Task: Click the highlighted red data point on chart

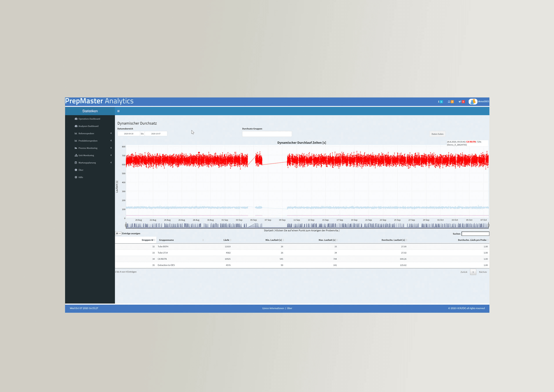Action: tap(199, 153)
